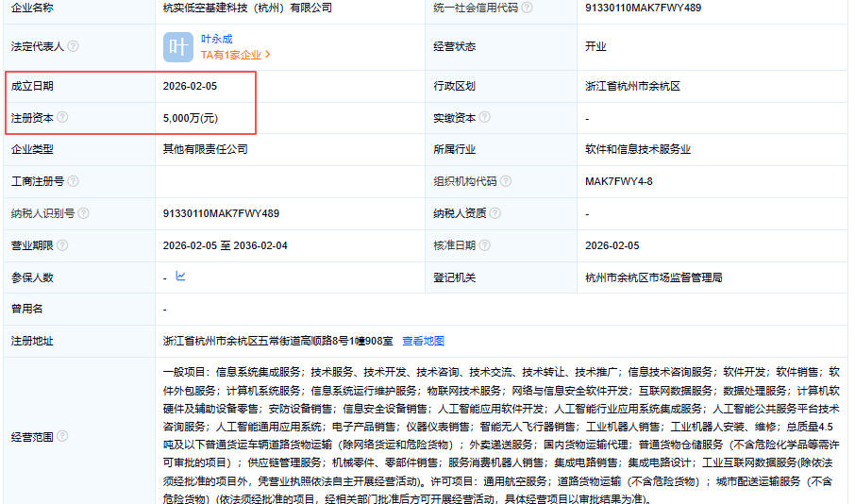Select company type 其他有限责任公司
Image resolution: width=855 pixels, height=504 pixels.
click(205, 149)
